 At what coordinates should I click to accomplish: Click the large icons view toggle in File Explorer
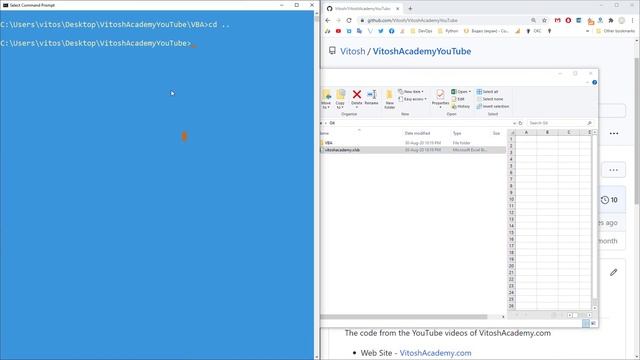tap(593, 323)
